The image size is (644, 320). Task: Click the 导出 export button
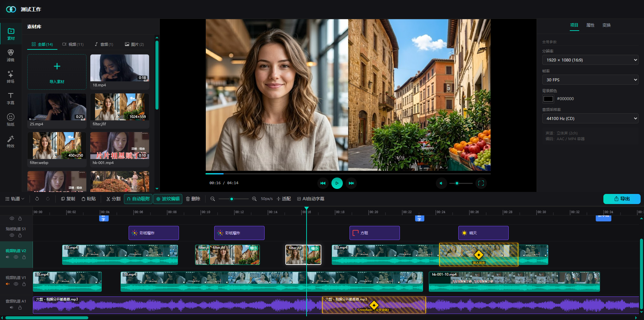point(622,199)
